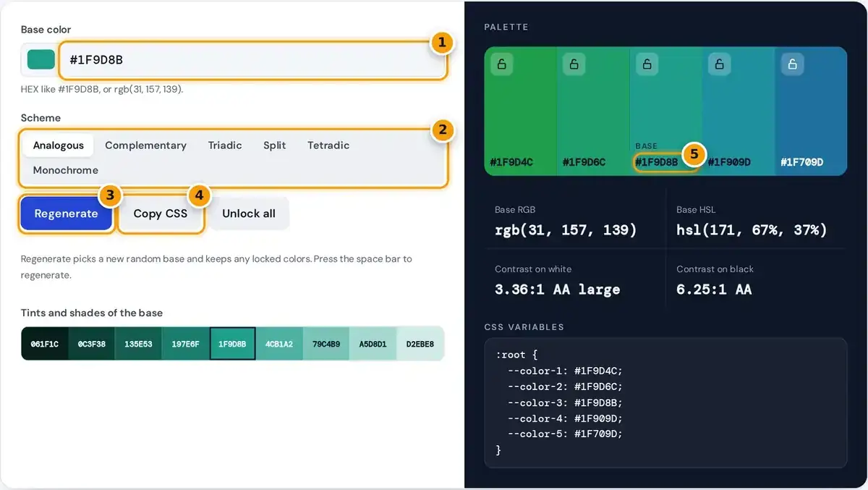Click the --color-3 CSS variable line
Image resolution: width=868 pixels, height=490 pixels.
[x=565, y=402]
